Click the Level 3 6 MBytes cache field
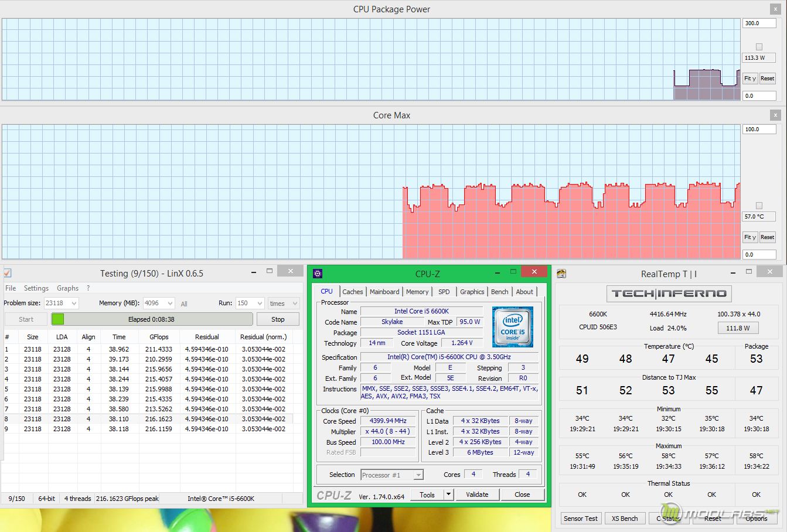The height and width of the screenshot is (532, 787). pyautogui.click(x=480, y=453)
